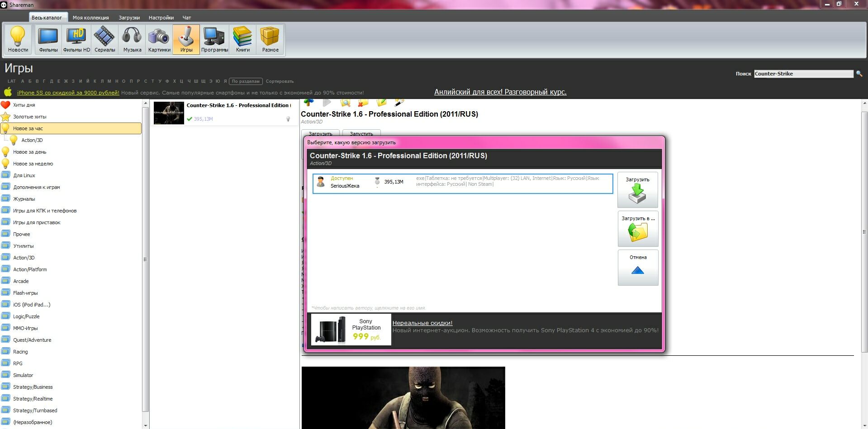868x429 pixels.
Task: Select the SeriousЖека version row
Action: [463, 184]
